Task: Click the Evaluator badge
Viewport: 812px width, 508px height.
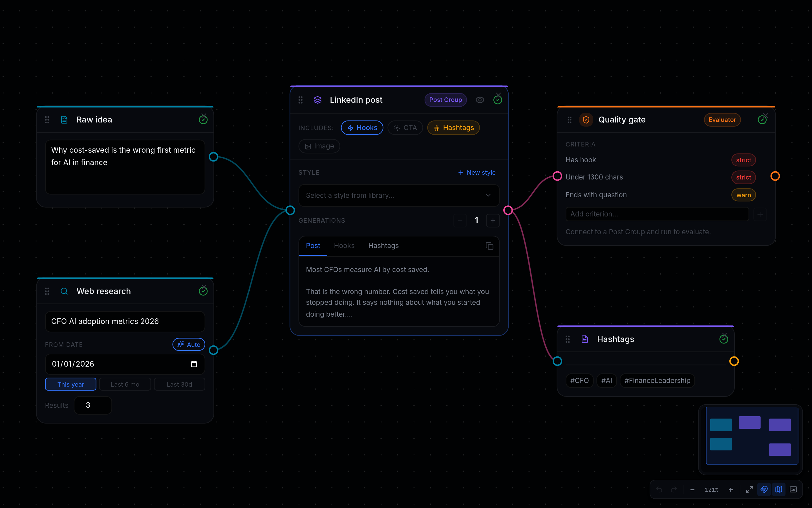Action: coord(722,120)
